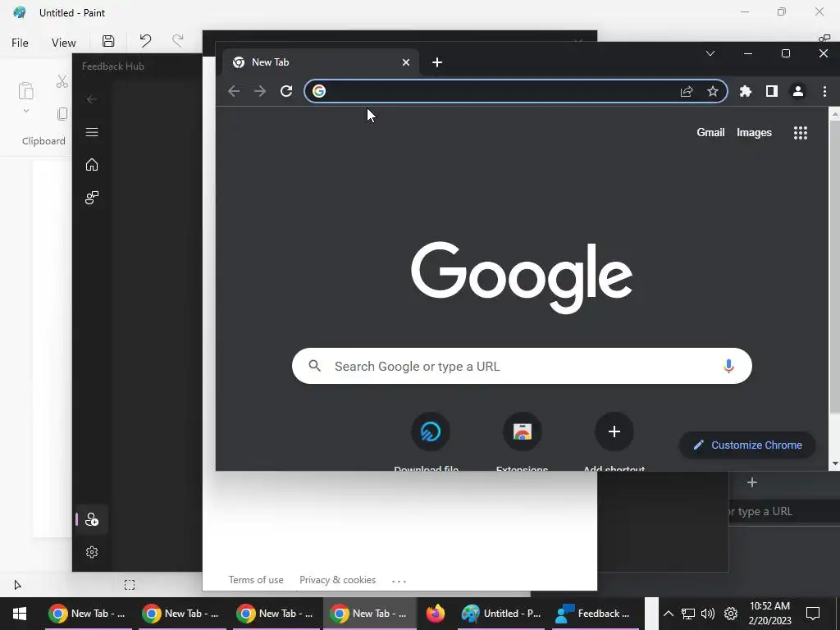Open Chrome Extensions puzzle icon
Viewport: 840px width, 630px height.
pyautogui.click(x=745, y=92)
